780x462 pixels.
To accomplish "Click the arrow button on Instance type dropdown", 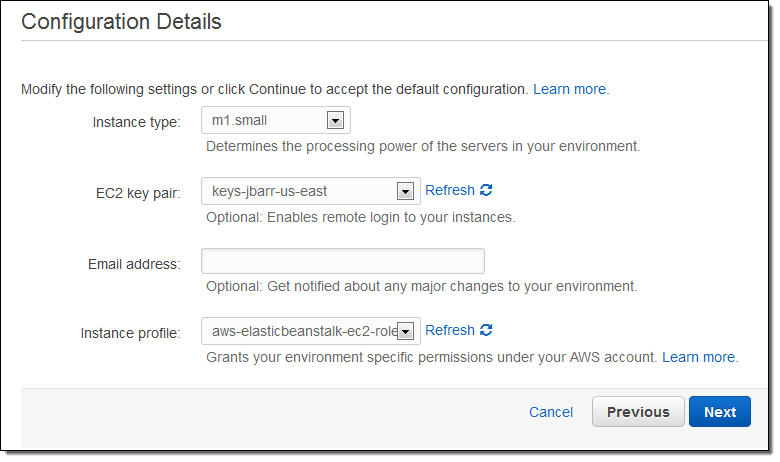I will [335, 120].
